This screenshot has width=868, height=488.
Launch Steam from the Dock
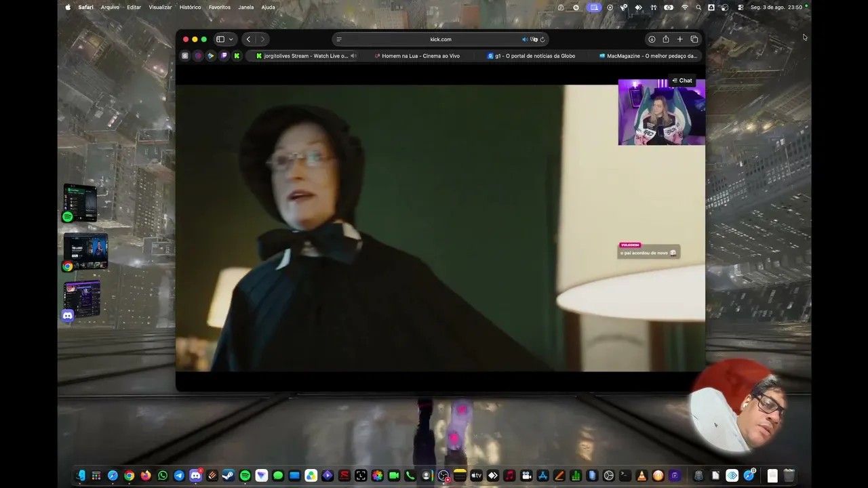pos(229,476)
